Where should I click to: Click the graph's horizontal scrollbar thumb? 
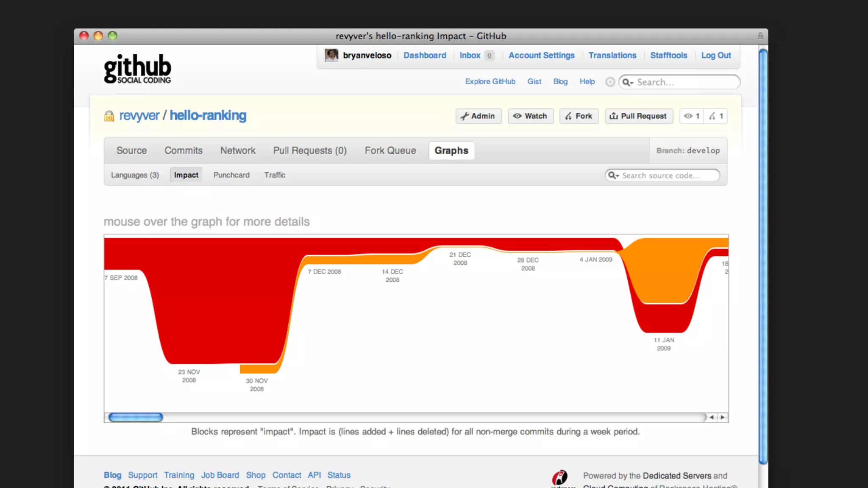136,417
